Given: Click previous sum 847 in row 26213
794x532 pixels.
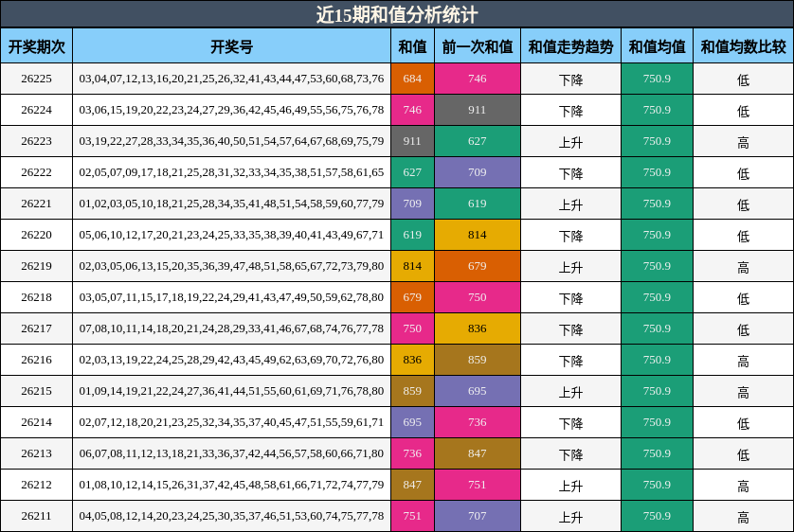Looking at the screenshot, I should click(477, 453).
